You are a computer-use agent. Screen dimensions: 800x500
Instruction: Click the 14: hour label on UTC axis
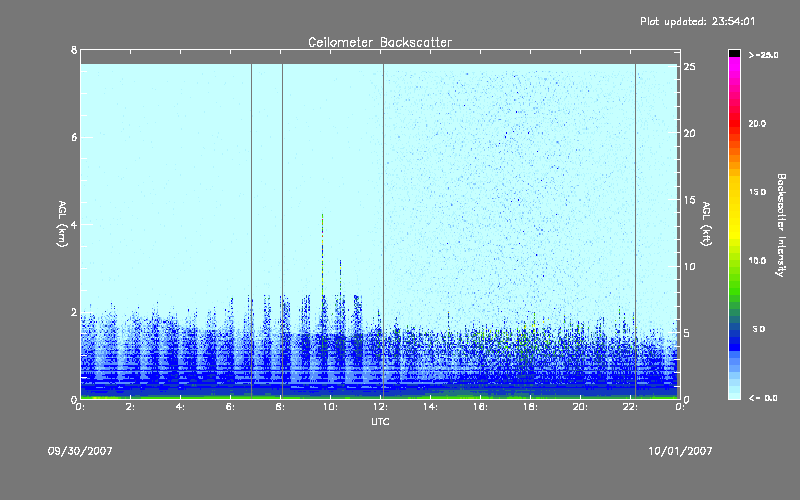pyautogui.click(x=430, y=407)
